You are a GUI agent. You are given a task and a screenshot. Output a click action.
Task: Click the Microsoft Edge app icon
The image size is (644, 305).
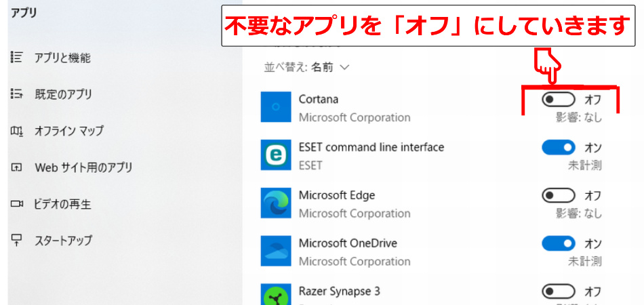(276, 203)
